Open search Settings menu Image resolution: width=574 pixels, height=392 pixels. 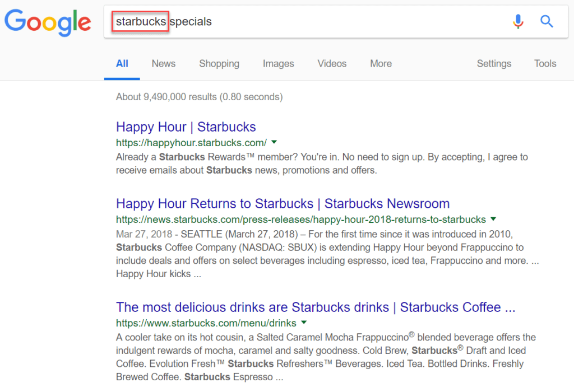(494, 64)
